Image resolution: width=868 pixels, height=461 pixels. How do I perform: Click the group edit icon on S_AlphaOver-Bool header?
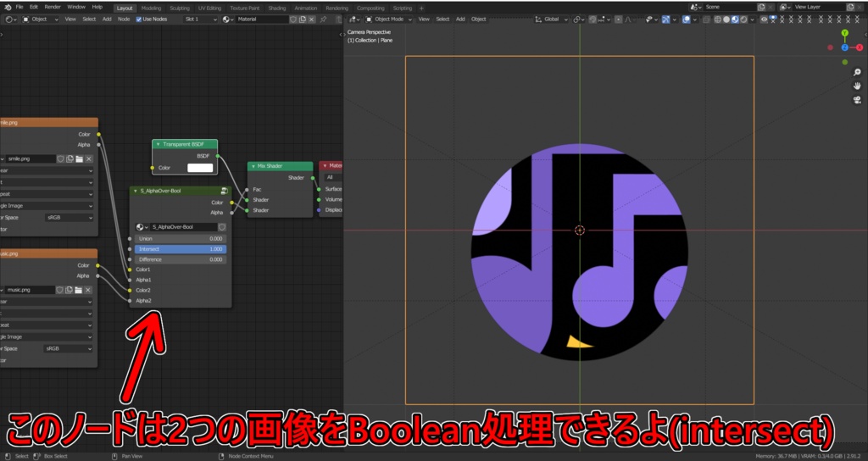point(224,191)
